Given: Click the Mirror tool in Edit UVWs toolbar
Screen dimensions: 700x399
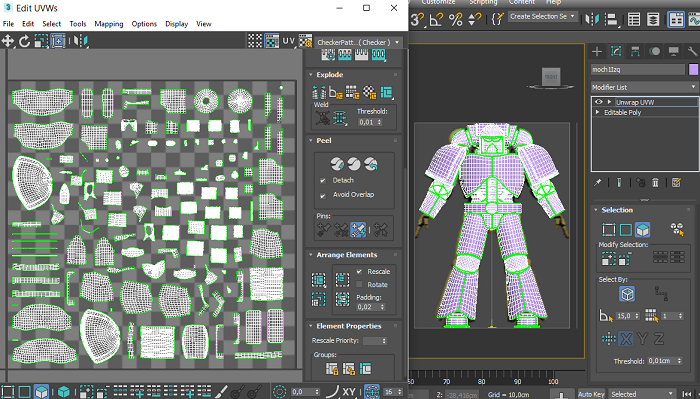Looking at the screenshot, I should (81, 41).
